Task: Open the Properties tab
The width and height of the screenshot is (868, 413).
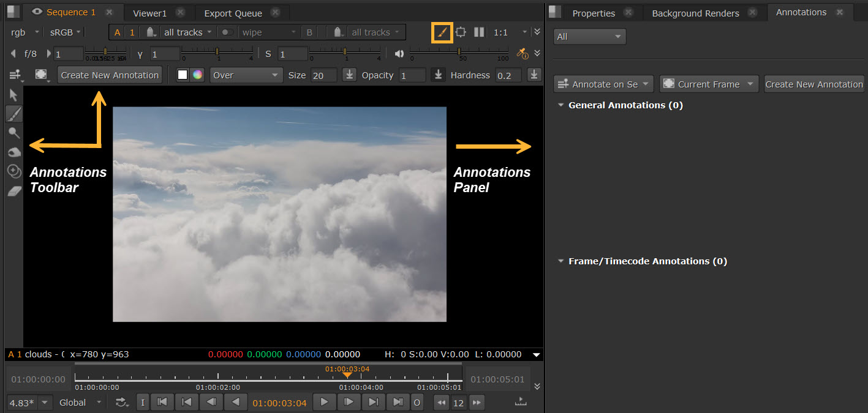Action: click(593, 13)
